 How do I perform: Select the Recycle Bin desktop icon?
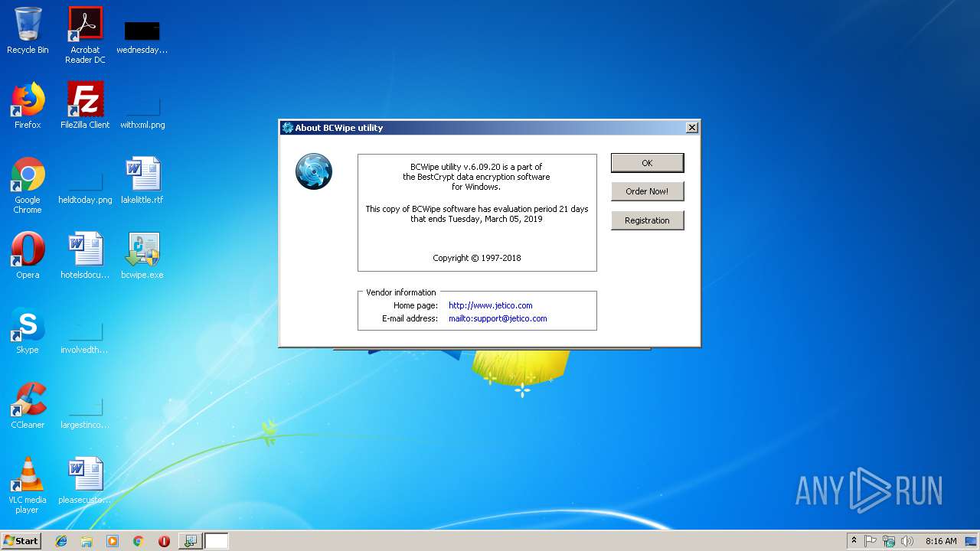click(28, 31)
